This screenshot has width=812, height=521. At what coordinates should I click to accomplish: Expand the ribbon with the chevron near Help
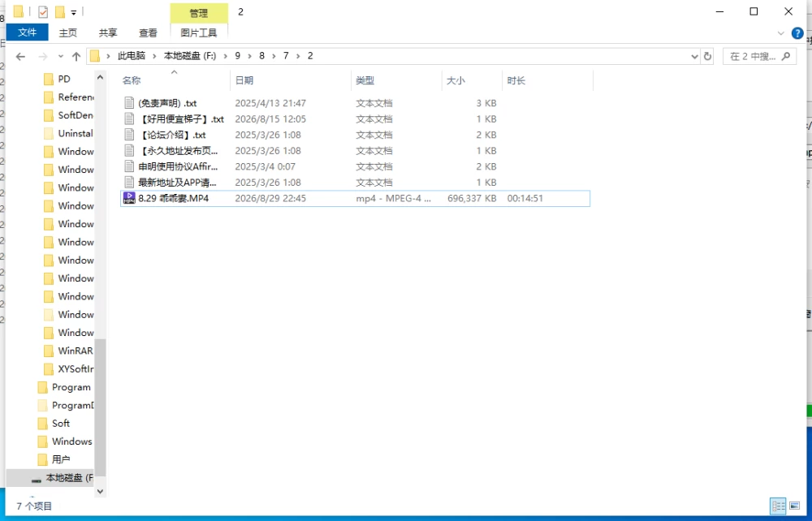(x=781, y=33)
